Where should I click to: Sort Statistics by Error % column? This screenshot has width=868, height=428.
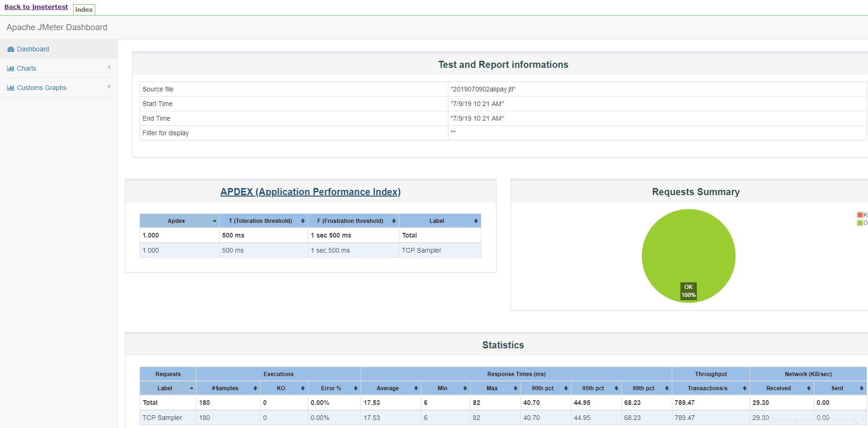coord(334,388)
